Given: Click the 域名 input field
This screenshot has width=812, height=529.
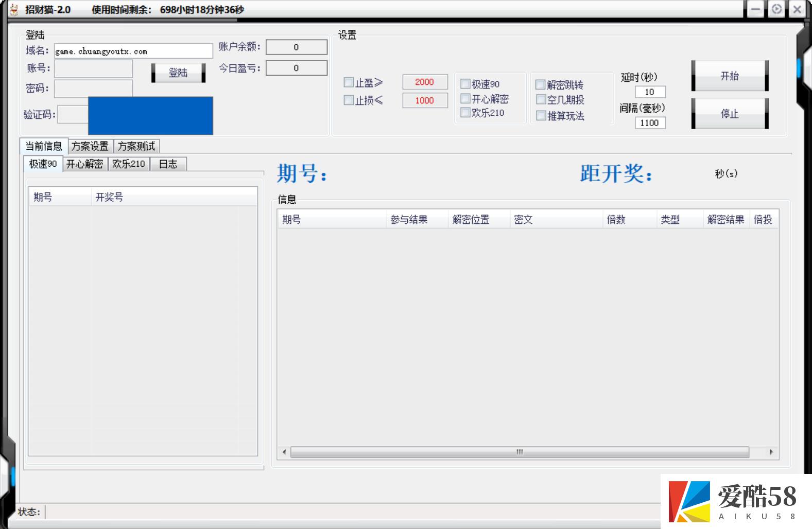Looking at the screenshot, I should [133, 51].
